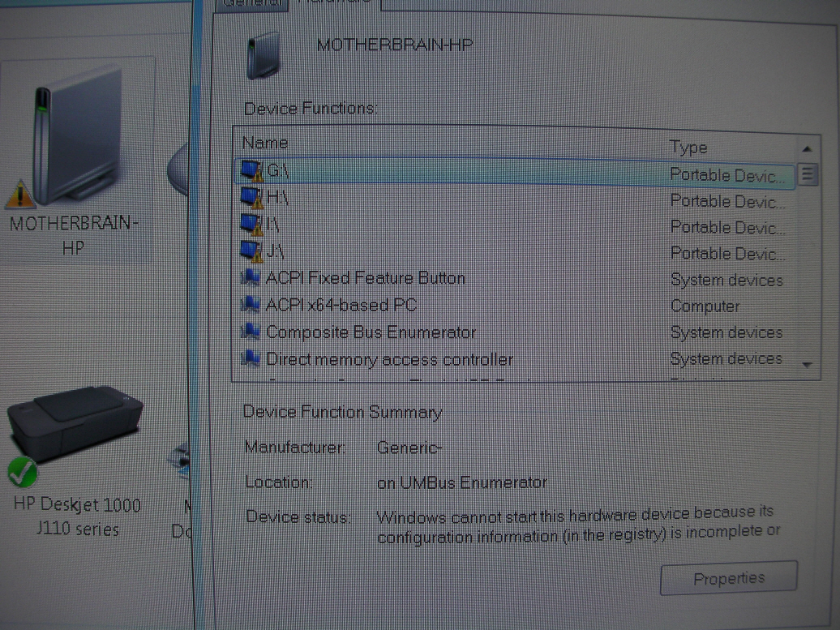Click the 'MOTHERBRAIN-HP' title in properties dialog
Screen dimensions: 840x630
coord(395,45)
